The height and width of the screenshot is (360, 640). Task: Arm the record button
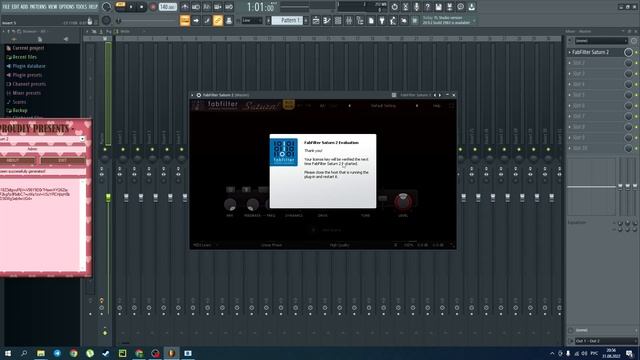coord(153,7)
